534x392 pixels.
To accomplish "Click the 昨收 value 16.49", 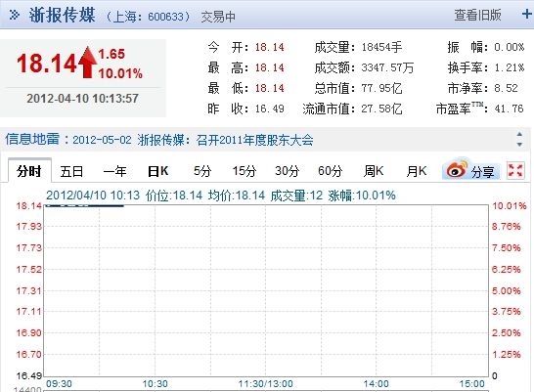I will [x=269, y=109].
